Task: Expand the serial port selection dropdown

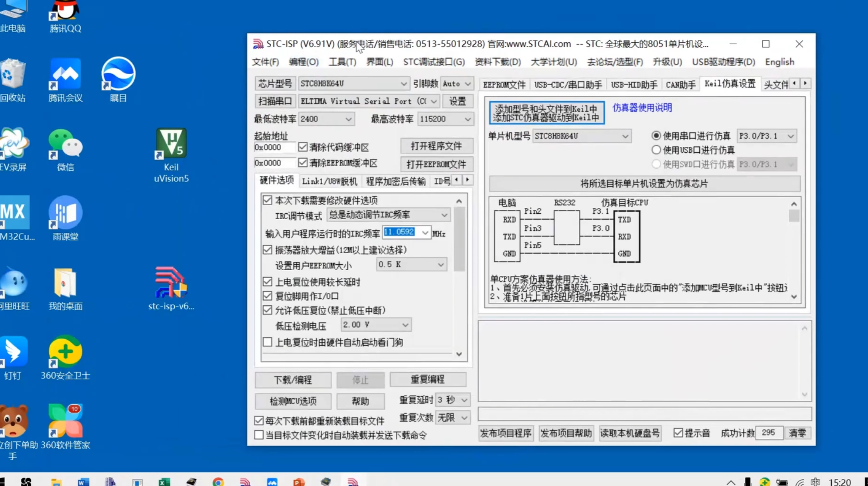Action: 369,101
